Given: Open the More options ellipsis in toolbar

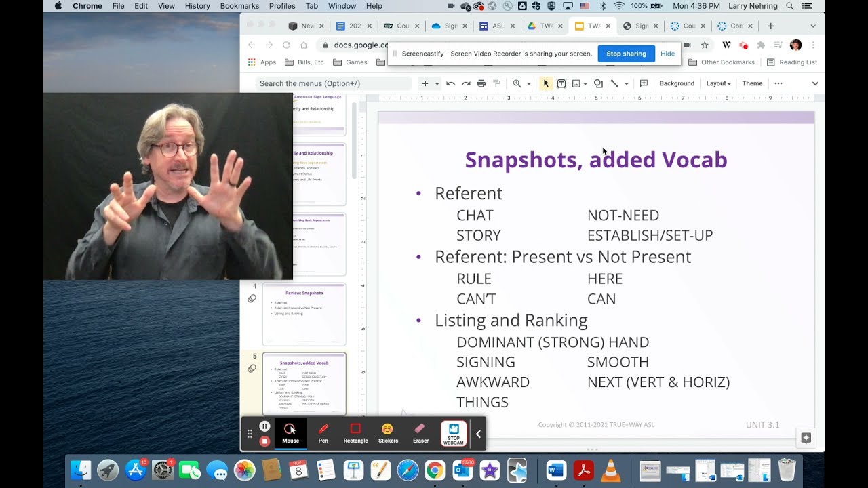Looking at the screenshot, I should [x=778, y=83].
